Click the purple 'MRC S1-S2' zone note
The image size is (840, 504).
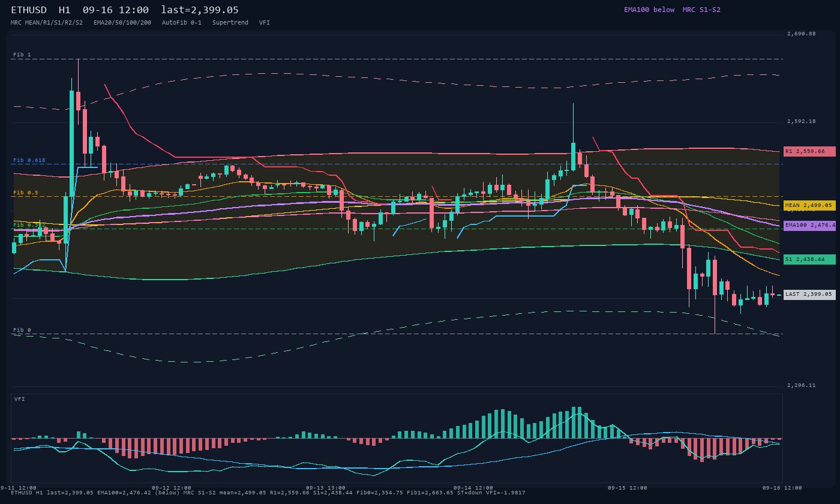click(701, 10)
